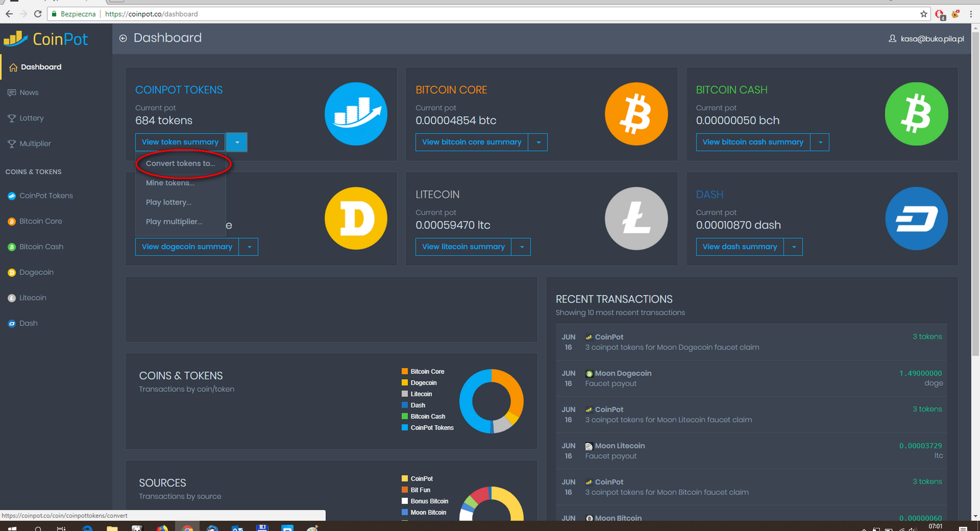Click the News icon in sidebar

(12, 92)
